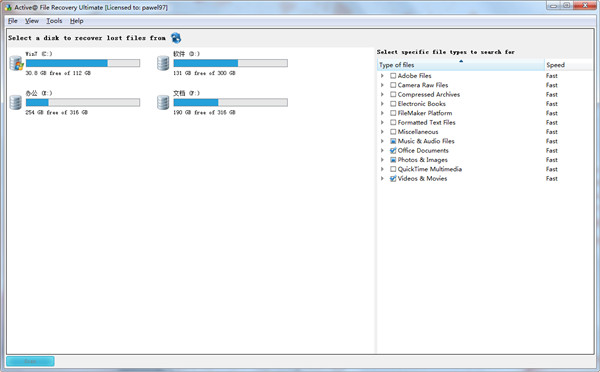600x372 pixels.
Task: Click the refresh disks icon beside the heading
Action: [x=176, y=38]
